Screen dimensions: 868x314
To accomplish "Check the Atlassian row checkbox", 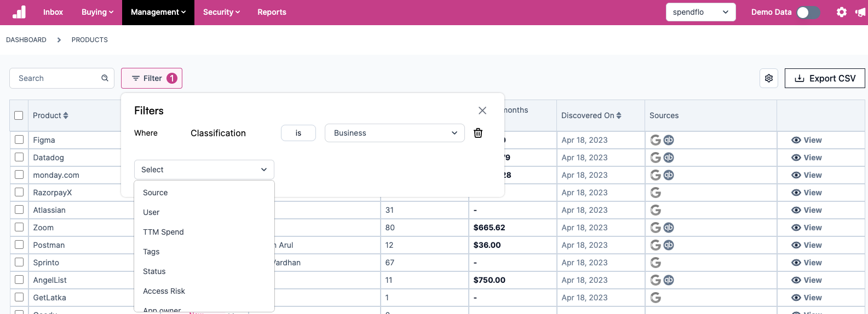I will point(19,210).
